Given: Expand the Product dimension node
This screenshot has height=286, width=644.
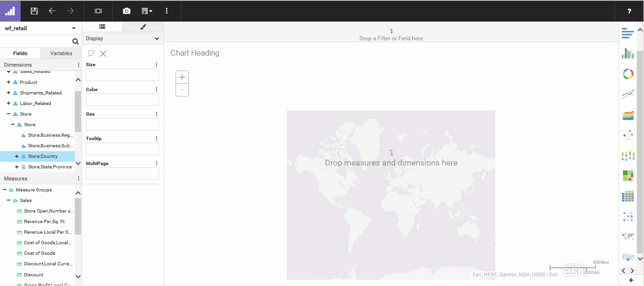Looking at the screenshot, I should (9, 82).
